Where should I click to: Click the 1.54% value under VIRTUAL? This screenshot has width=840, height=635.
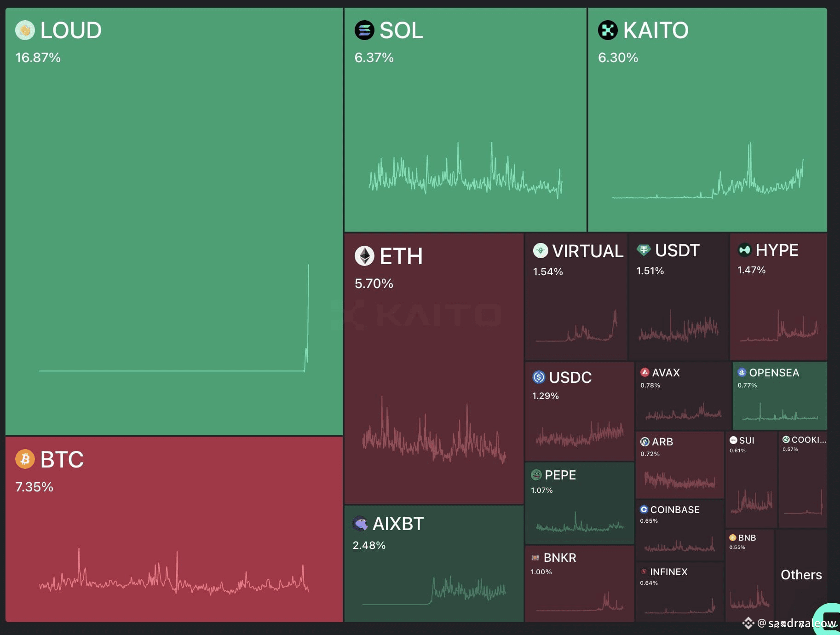(x=548, y=271)
